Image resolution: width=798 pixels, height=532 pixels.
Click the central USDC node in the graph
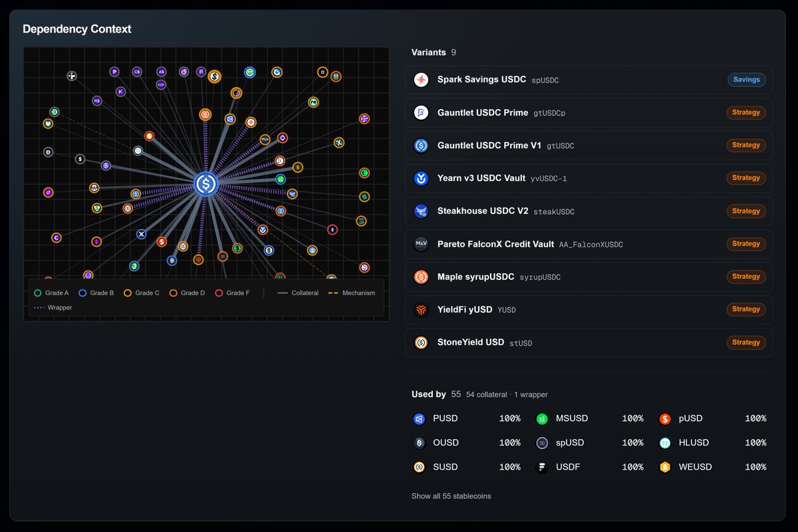206,184
